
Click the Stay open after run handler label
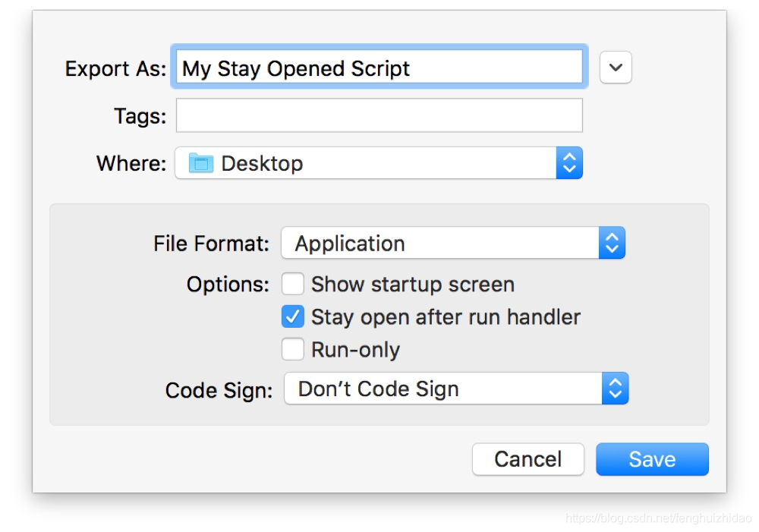(x=446, y=317)
